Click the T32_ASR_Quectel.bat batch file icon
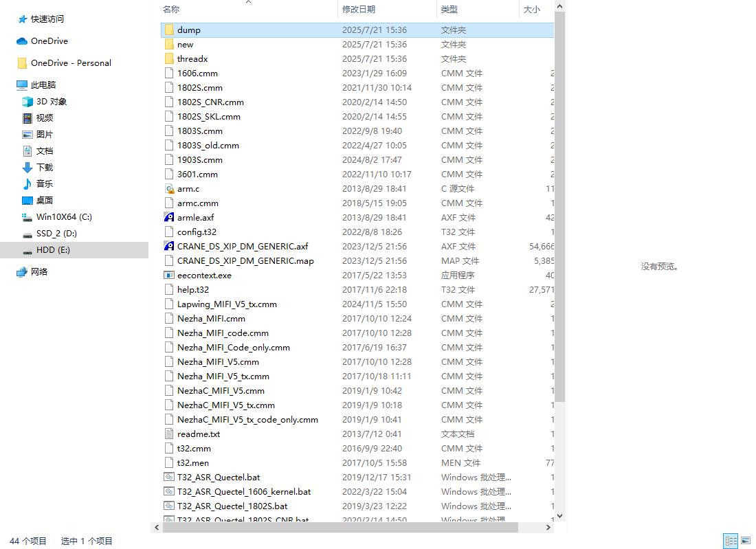756x549 pixels. [170, 477]
